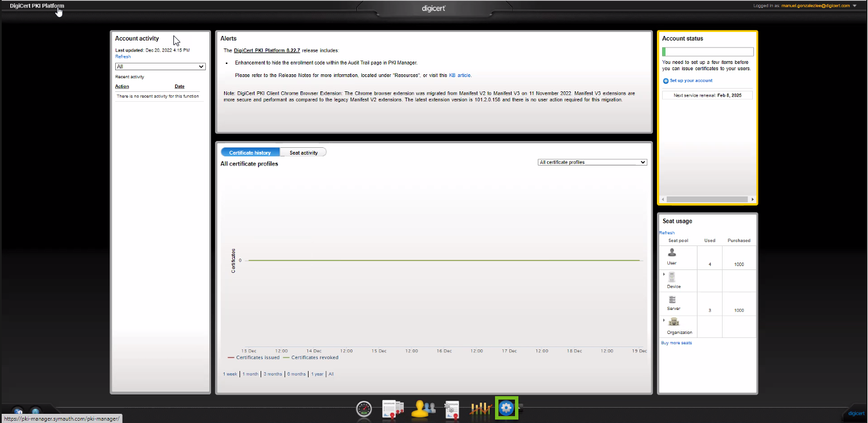Sort by the Date column header
The height and width of the screenshot is (423, 868).
180,87
